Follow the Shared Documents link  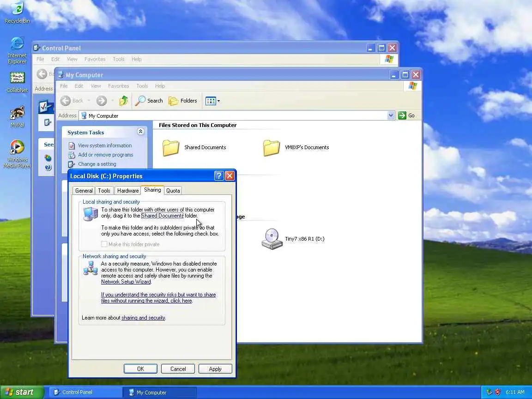click(162, 216)
